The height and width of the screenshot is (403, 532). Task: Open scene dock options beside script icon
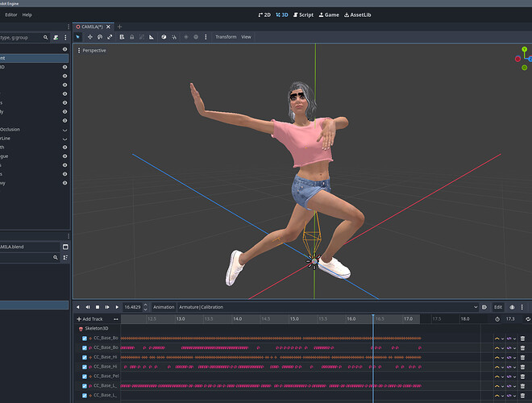pyautogui.click(x=65, y=38)
